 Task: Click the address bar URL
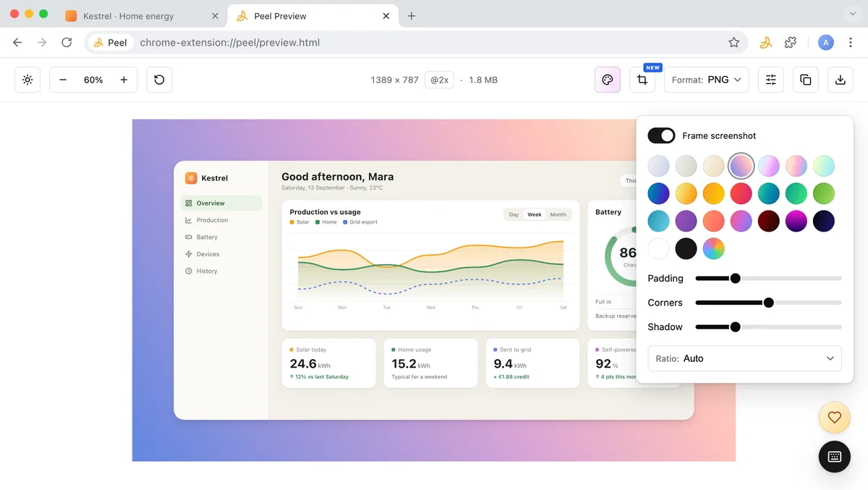pos(230,43)
